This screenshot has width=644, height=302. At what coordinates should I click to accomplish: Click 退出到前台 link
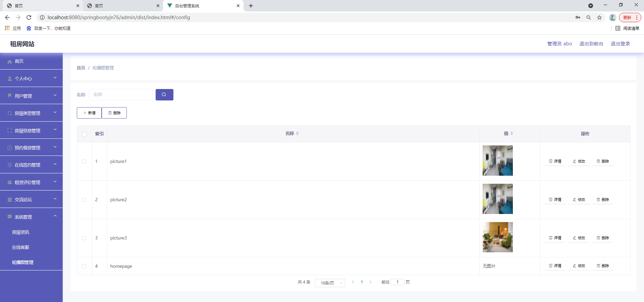[x=591, y=44]
